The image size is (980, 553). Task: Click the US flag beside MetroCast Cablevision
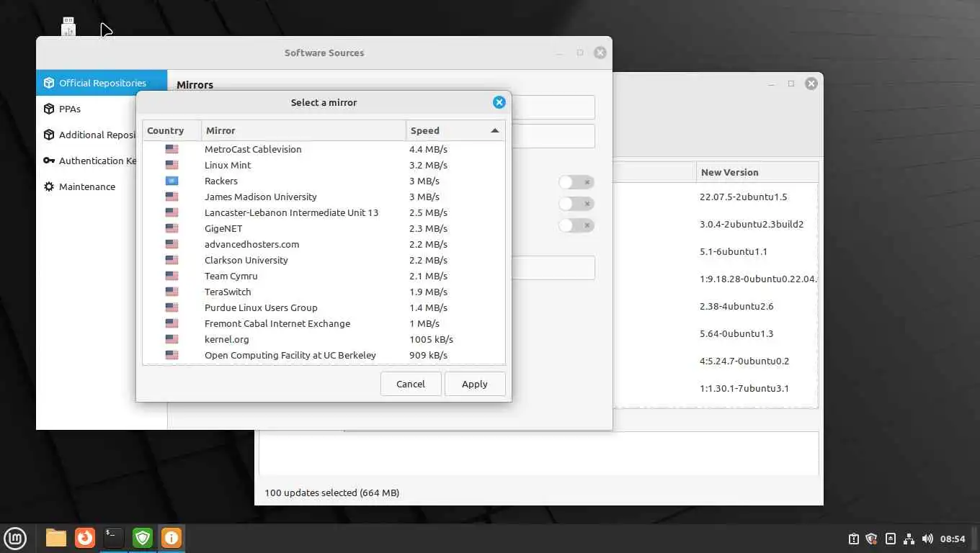[171, 149]
